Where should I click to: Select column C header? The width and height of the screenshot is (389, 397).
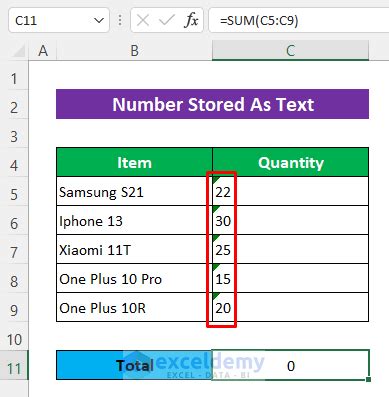pyautogui.click(x=290, y=51)
